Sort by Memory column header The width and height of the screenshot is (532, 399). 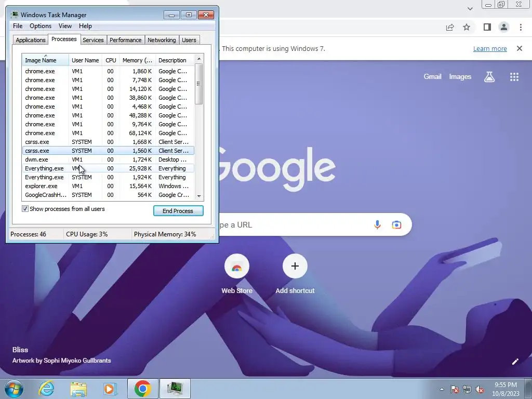(x=137, y=60)
